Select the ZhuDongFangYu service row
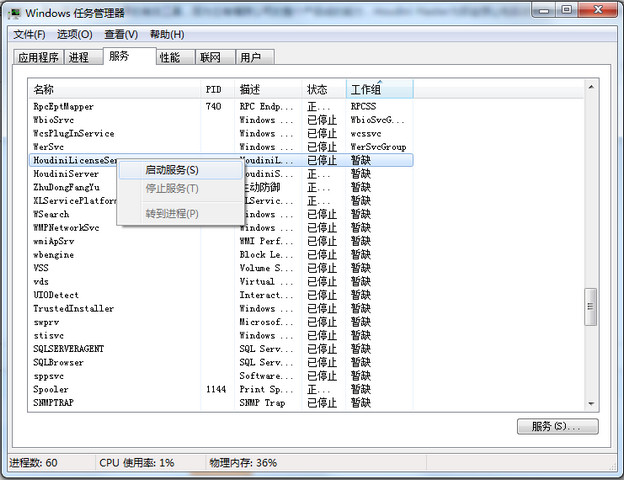The width and height of the screenshot is (624, 480). [x=221, y=187]
